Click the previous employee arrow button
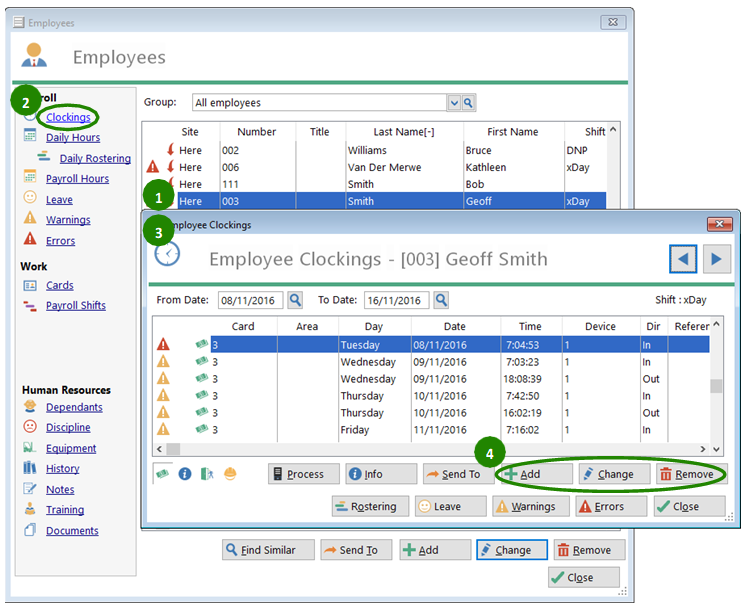Screen dimensions: 749x614 click(684, 259)
